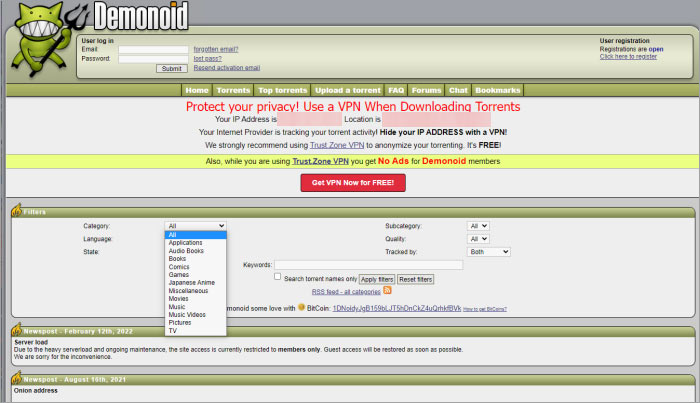Focus the Email input field
This screenshot has width=700, height=403.
(x=153, y=49)
